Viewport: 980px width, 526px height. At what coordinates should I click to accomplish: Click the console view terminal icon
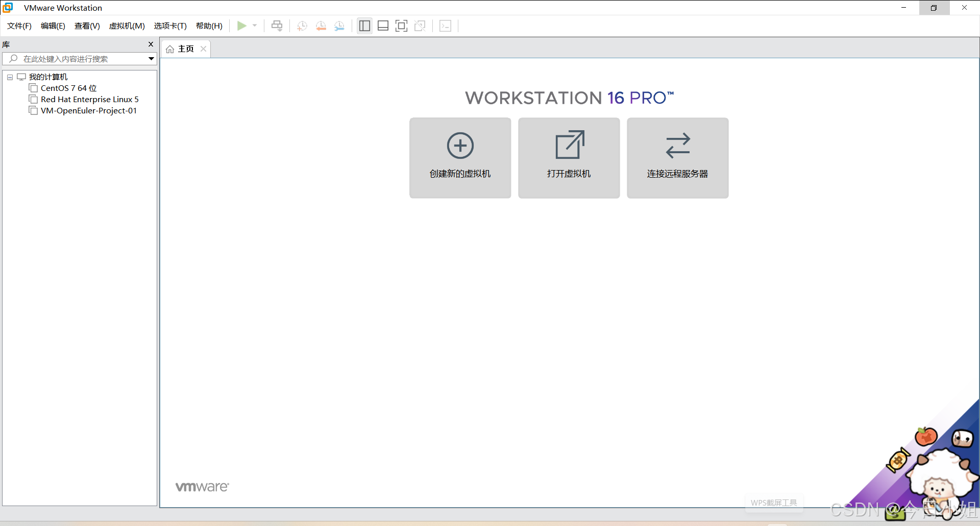(445, 26)
